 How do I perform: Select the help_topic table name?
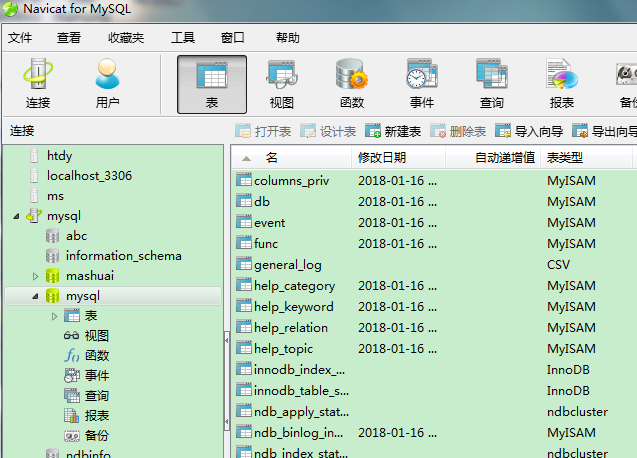(x=284, y=349)
